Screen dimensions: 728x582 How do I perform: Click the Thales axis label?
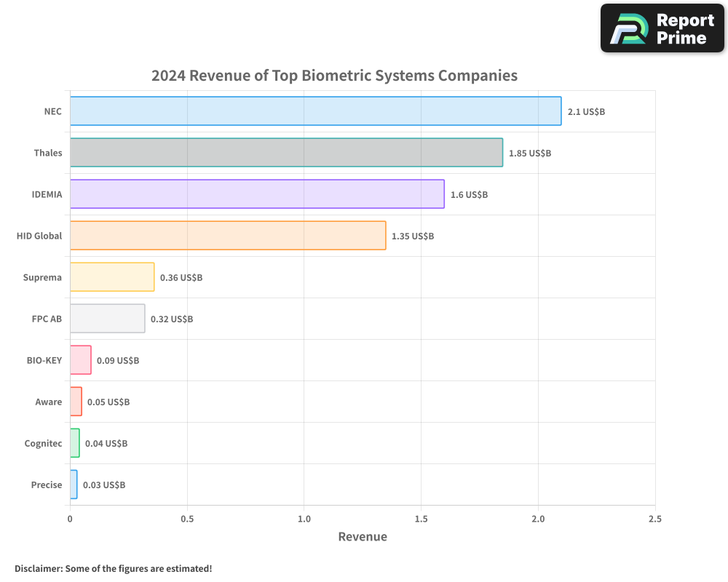pyautogui.click(x=48, y=153)
